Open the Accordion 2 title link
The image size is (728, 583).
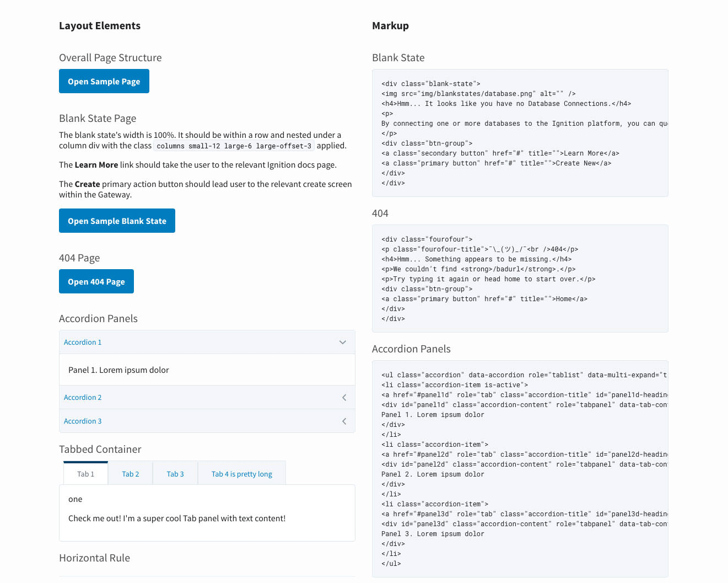[x=83, y=398]
